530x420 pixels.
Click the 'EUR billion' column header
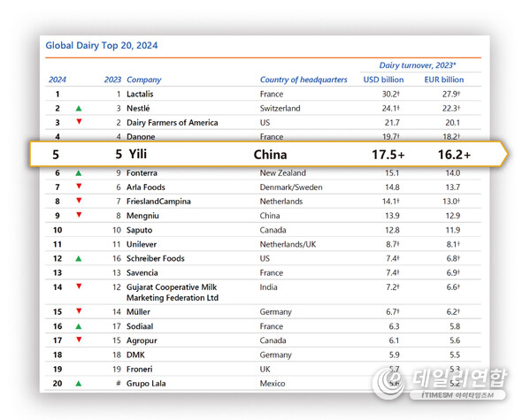444,80
